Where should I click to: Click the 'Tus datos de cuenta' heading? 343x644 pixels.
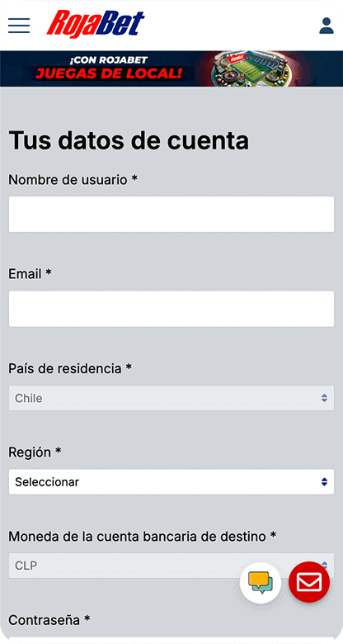(129, 140)
